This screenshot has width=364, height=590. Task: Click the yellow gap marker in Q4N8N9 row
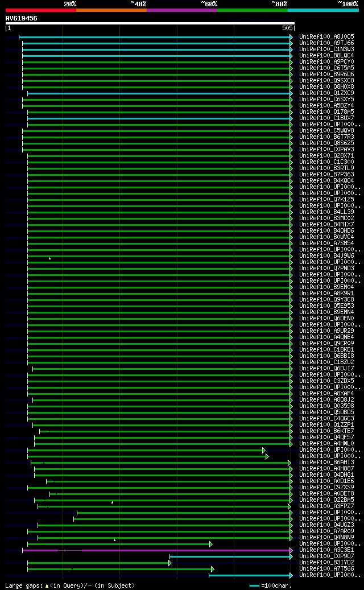coord(114,540)
